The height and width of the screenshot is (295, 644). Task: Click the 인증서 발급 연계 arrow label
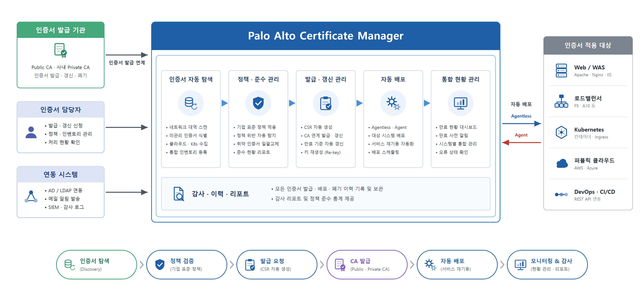coord(127,63)
